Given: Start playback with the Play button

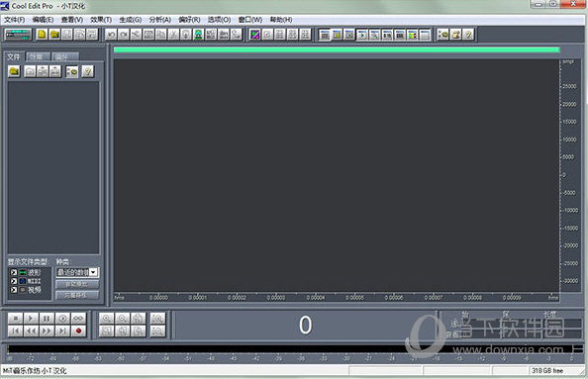Looking at the screenshot, I should pyautogui.click(x=31, y=319).
